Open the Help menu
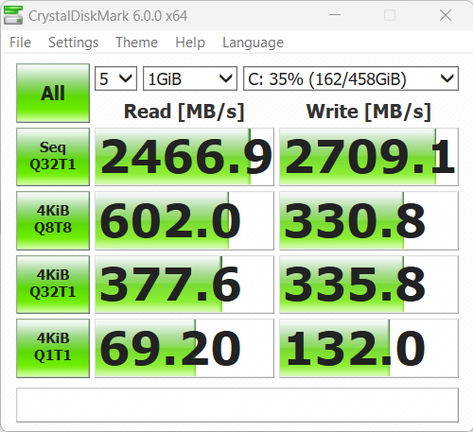The image size is (473, 432). click(190, 43)
